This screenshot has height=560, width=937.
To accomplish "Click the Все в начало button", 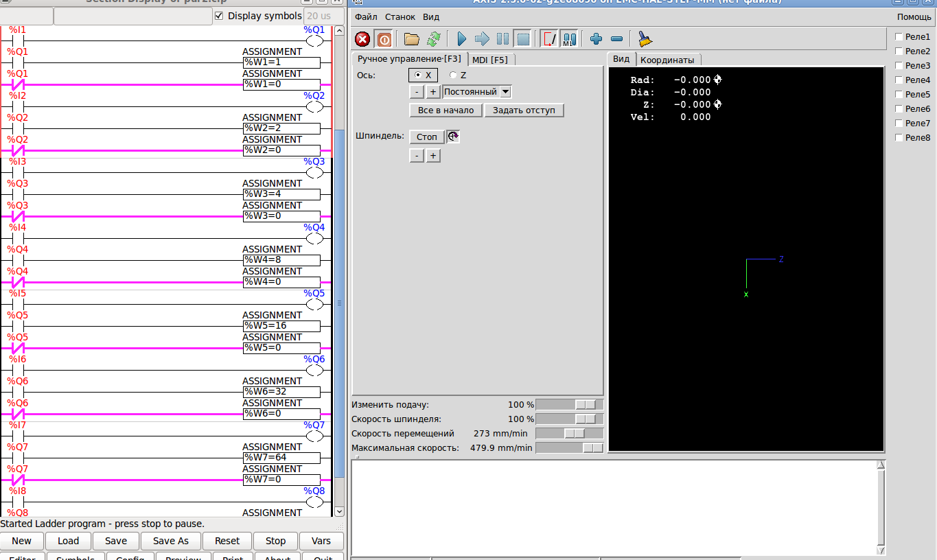I will 446,110.
